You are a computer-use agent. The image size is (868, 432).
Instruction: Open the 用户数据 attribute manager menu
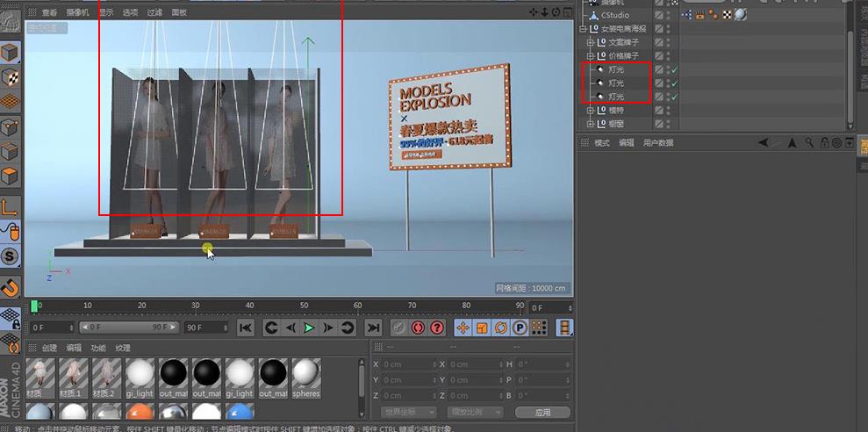(x=658, y=143)
